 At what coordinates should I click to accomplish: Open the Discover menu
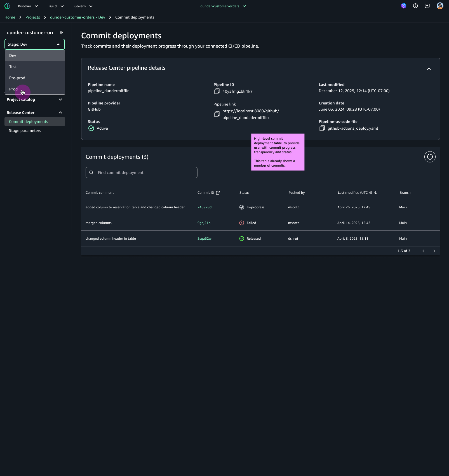point(28,6)
